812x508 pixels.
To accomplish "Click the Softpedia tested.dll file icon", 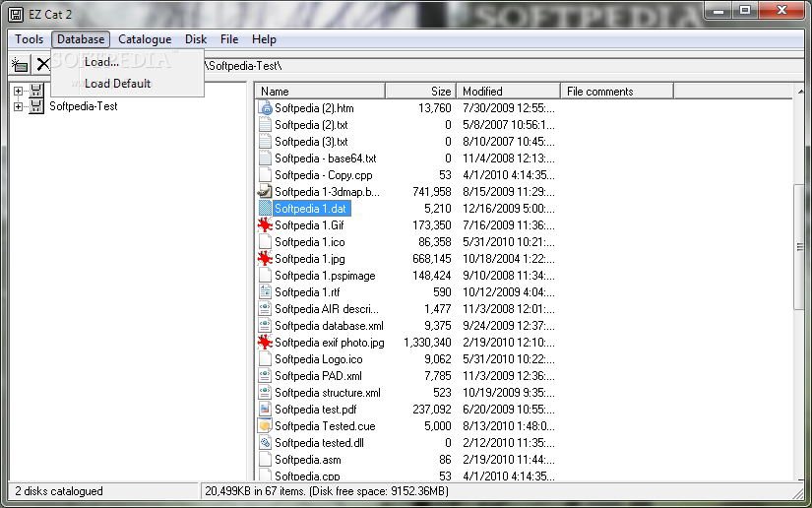I will coord(265,443).
